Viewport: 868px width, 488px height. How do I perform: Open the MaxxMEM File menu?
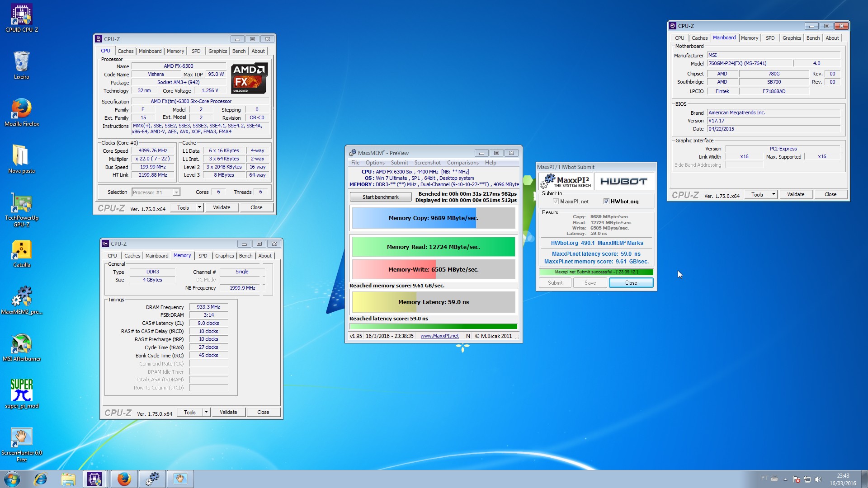pyautogui.click(x=355, y=163)
